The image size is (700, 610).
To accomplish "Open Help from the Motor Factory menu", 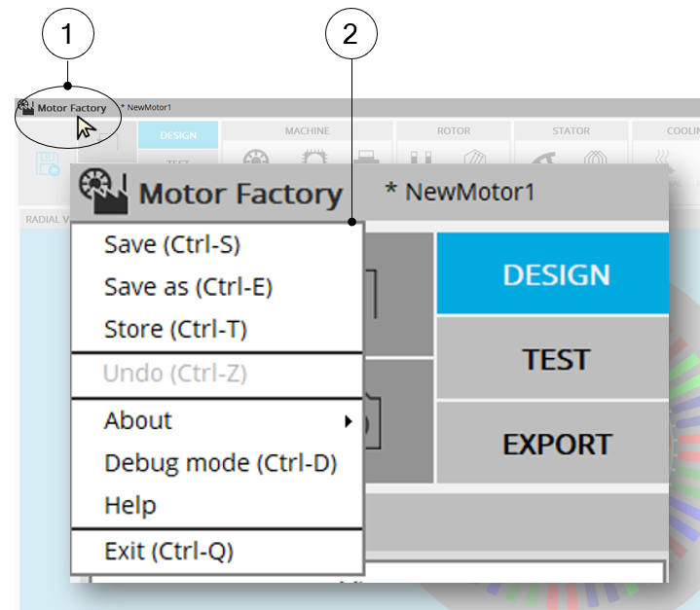I will click(129, 506).
